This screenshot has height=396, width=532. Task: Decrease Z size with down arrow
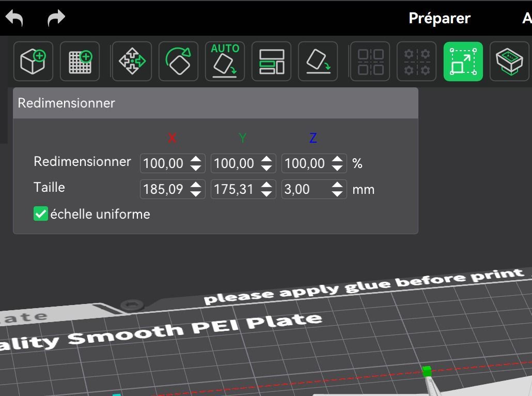coord(337,193)
